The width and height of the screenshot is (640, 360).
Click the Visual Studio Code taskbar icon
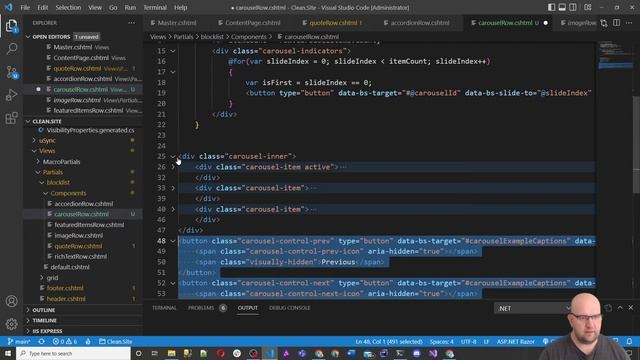270,353
